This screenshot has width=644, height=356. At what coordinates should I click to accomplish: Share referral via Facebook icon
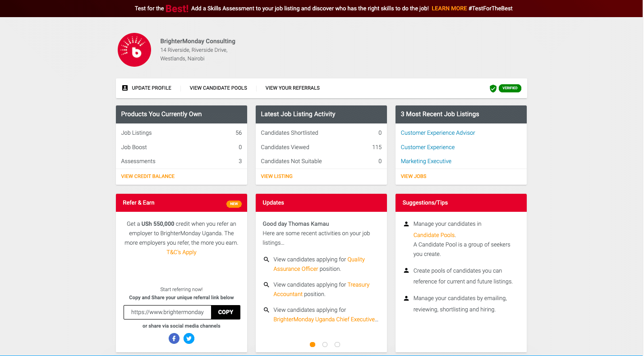pyautogui.click(x=174, y=338)
